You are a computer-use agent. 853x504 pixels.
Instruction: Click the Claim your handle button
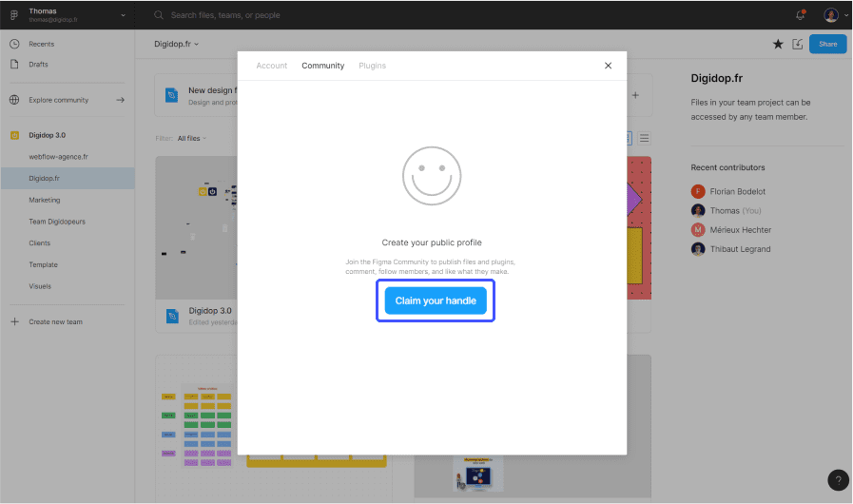tap(436, 300)
